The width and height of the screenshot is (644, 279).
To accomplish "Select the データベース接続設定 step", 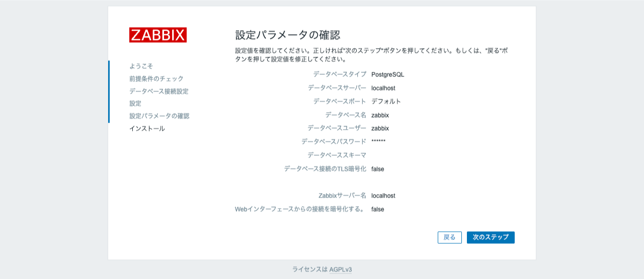I will coord(159,91).
